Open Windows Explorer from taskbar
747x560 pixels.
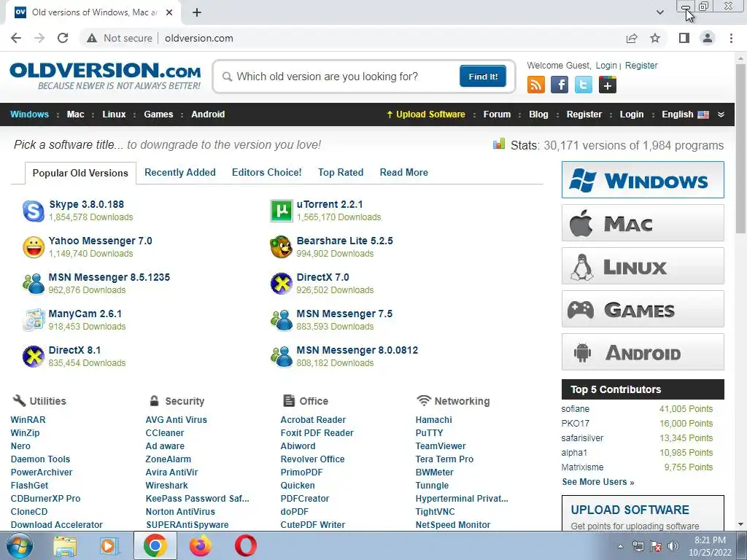point(65,545)
